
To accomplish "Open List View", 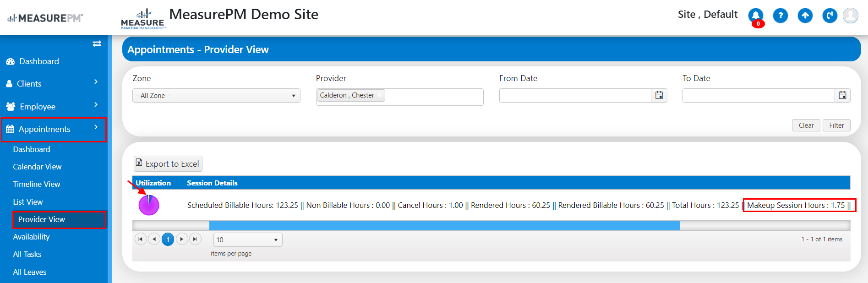I will pos(28,202).
